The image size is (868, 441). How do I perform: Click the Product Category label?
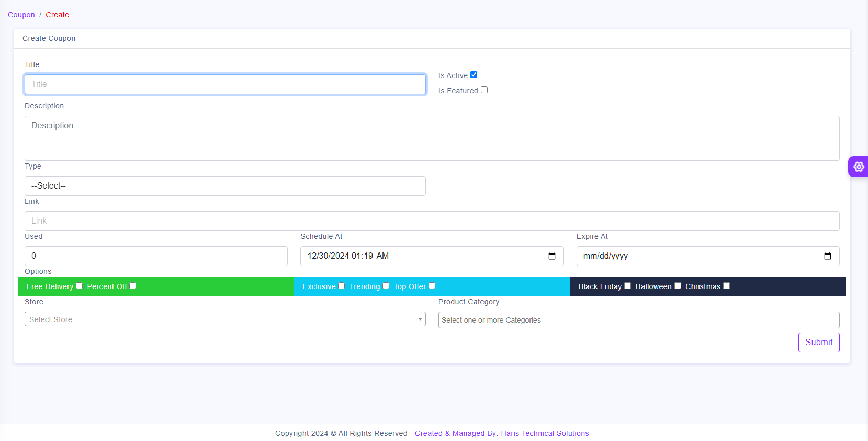pos(469,302)
